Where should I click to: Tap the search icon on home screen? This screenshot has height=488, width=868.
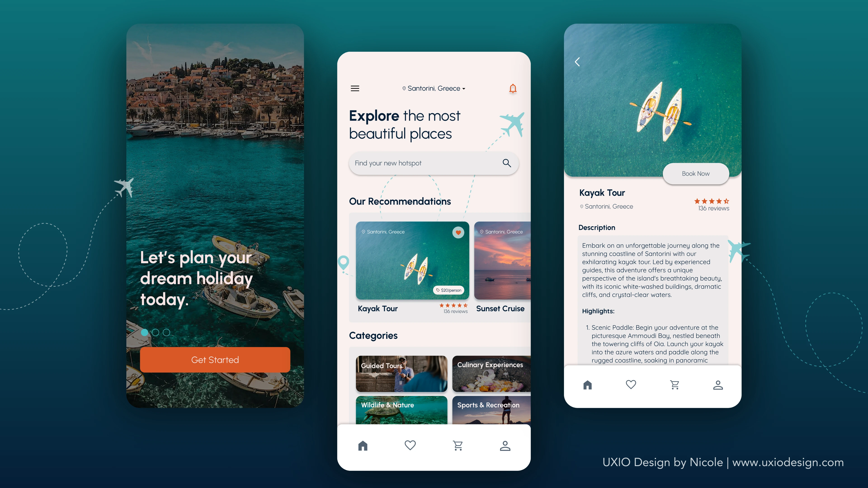[x=506, y=163]
